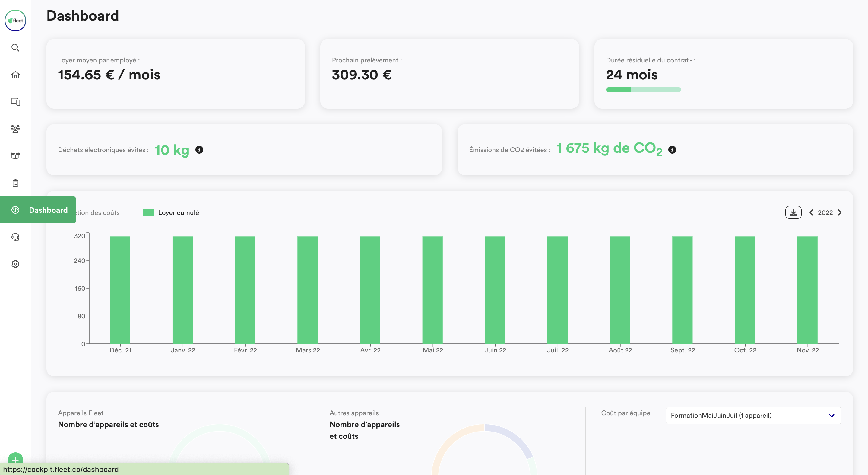868x475 pixels.
Task: Click the '10 kg' value
Action: (172, 150)
